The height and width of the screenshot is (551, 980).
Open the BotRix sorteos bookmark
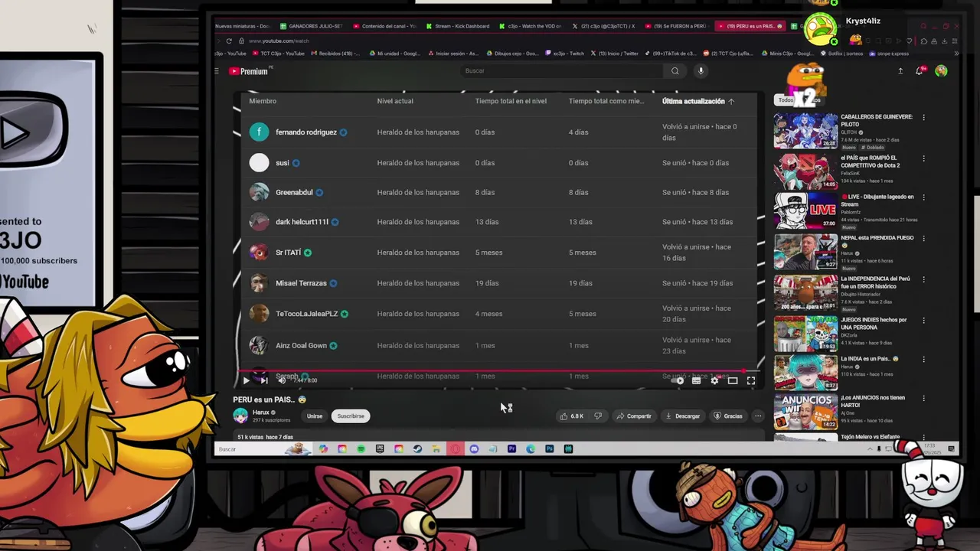pyautogui.click(x=842, y=54)
